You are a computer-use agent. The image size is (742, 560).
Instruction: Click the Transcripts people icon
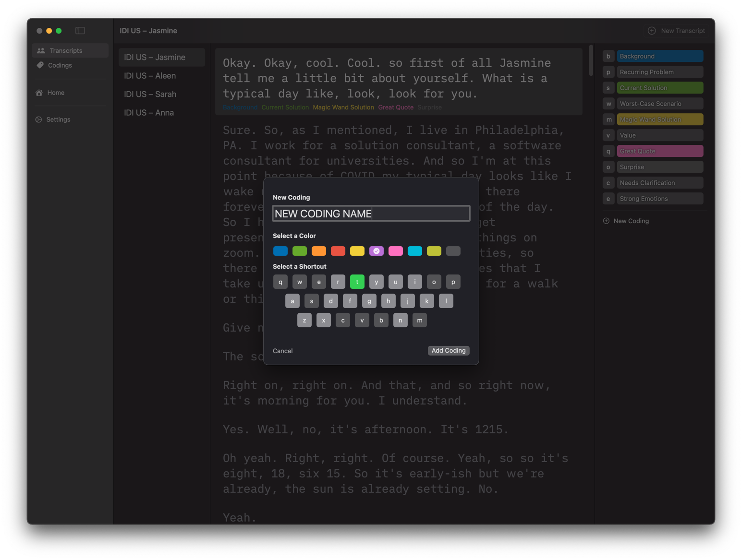coord(41,50)
